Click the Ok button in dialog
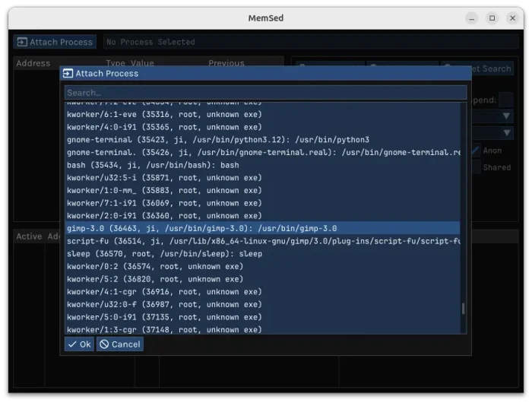The width and height of the screenshot is (532, 403). 78,344
